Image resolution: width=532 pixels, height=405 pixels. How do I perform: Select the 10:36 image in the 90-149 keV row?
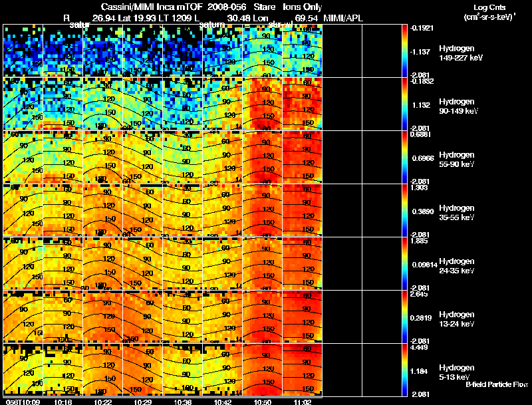coord(182,104)
